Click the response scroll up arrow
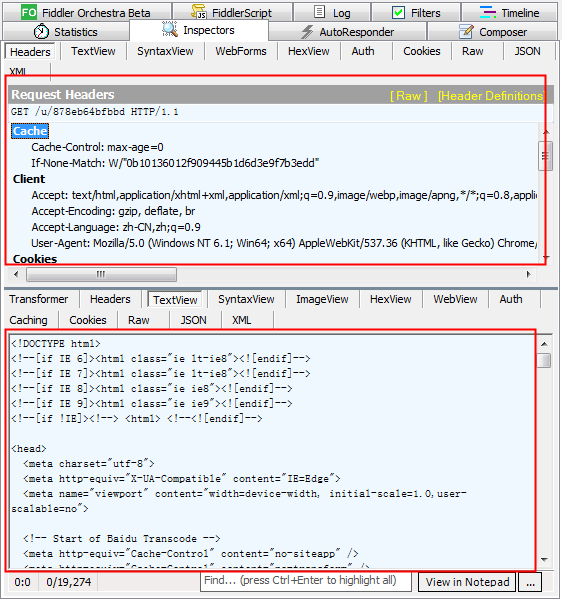Image resolution: width=562 pixels, height=600 pixels. [x=545, y=344]
